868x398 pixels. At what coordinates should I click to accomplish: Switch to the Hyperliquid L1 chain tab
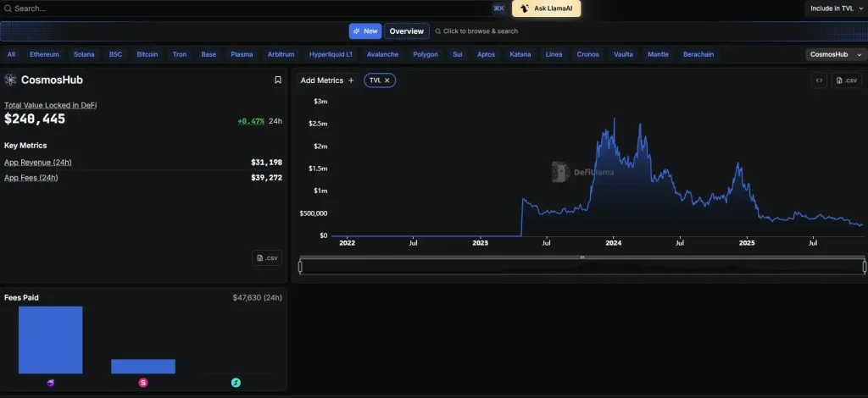pos(331,54)
